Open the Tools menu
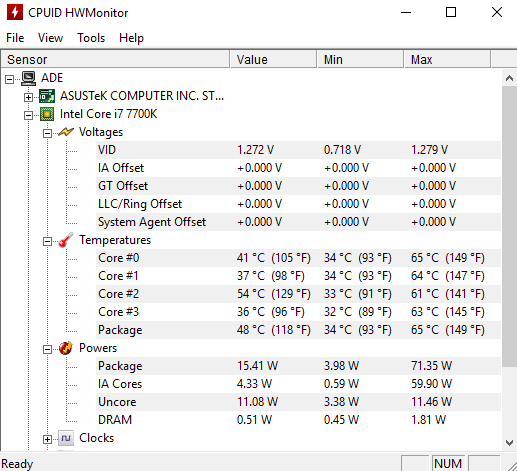The width and height of the screenshot is (517, 471). coord(91,38)
